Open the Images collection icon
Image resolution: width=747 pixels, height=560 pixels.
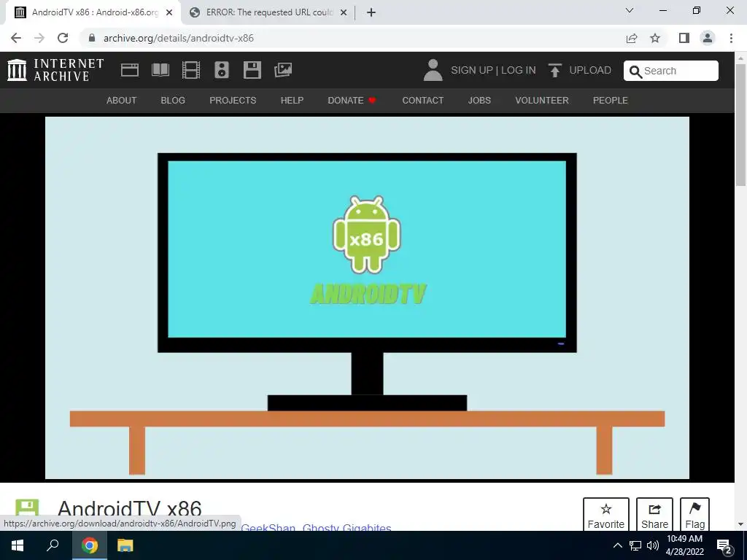point(283,70)
